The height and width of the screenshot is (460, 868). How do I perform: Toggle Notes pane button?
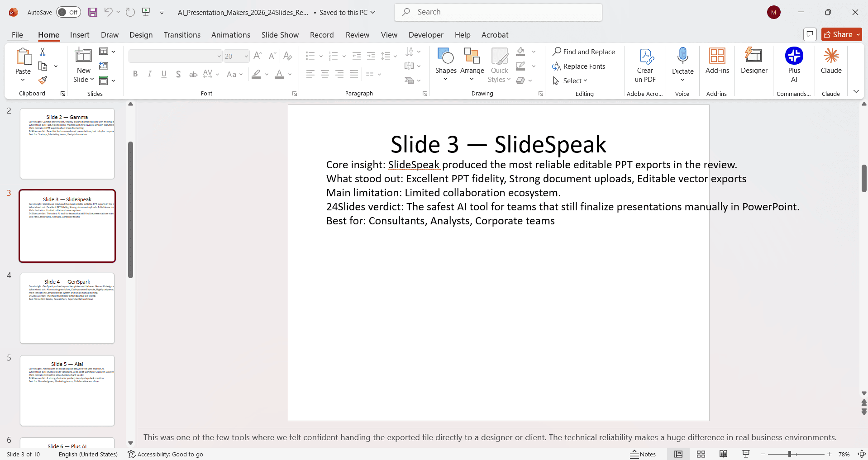click(x=643, y=454)
